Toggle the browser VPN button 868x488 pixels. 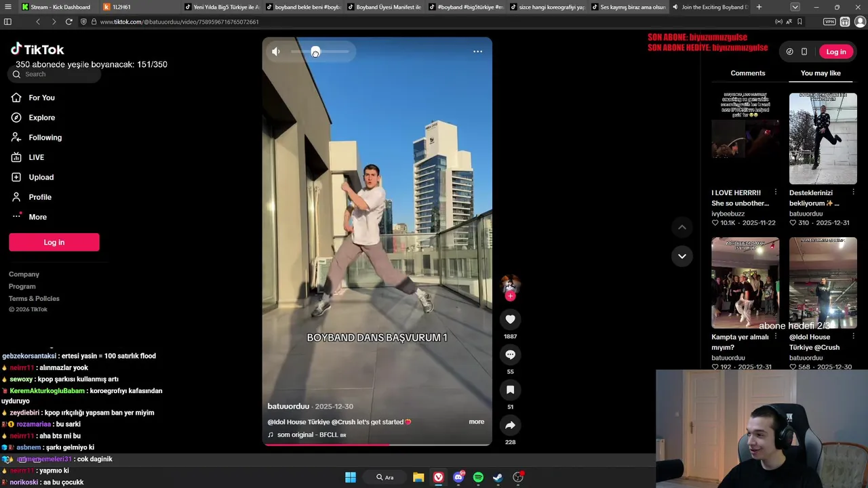coord(829,22)
